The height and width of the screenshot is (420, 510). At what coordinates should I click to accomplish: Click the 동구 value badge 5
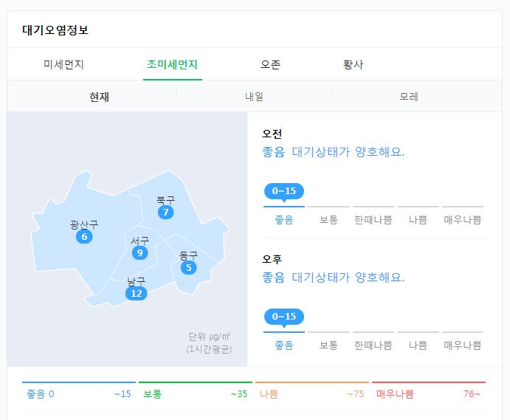(x=189, y=268)
